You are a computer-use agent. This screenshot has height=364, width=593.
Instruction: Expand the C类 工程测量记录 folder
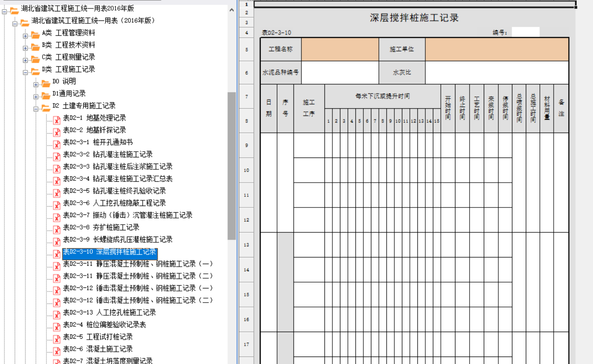coord(25,60)
